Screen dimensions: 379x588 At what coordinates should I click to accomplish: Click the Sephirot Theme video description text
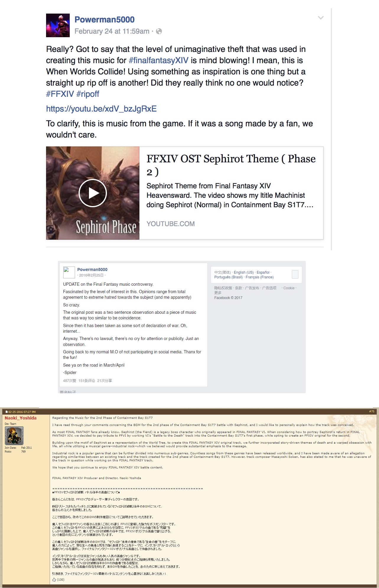pyautogui.click(x=230, y=195)
